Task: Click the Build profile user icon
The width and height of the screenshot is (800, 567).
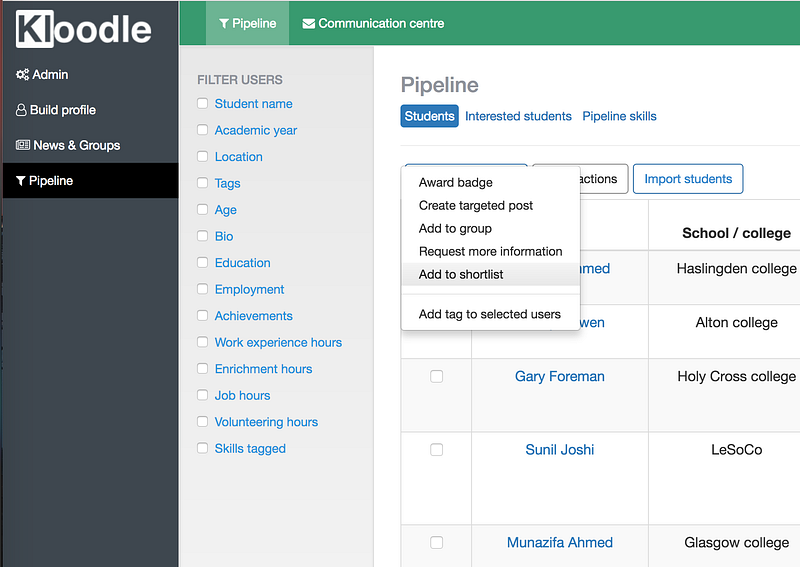Action: [x=21, y=110]
